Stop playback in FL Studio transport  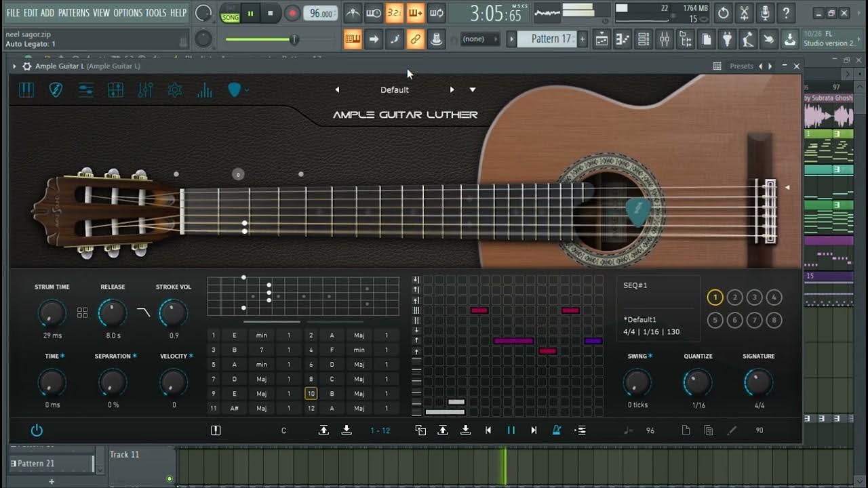(271, 13)
